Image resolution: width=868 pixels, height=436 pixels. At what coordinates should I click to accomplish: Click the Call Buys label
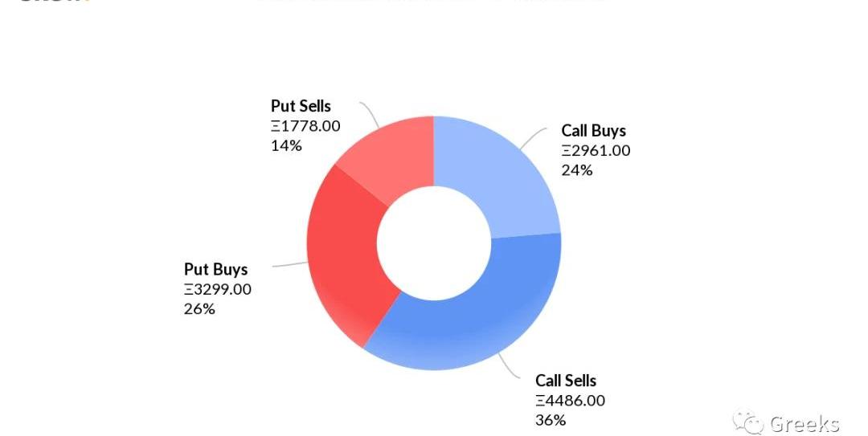point(593,131)
